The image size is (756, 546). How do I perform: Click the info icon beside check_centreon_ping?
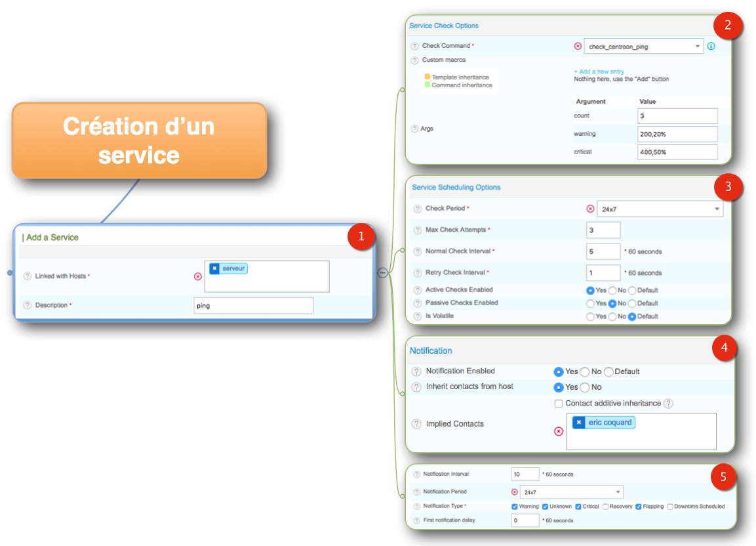coord(711,47)
